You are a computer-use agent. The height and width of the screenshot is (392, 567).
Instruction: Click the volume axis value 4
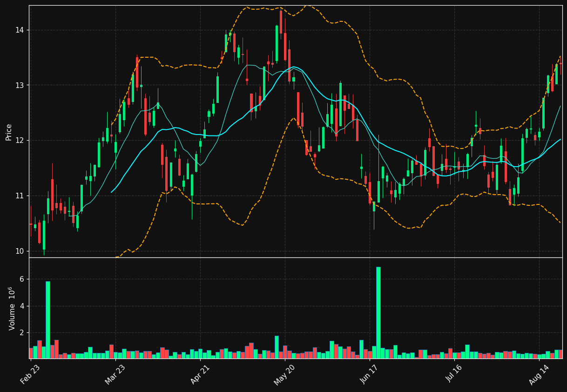[x=22, y=306]
